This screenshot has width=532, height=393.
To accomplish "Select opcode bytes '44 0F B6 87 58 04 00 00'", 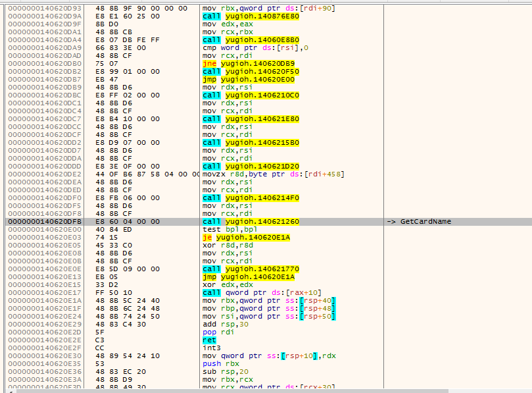I will point(147,174).
